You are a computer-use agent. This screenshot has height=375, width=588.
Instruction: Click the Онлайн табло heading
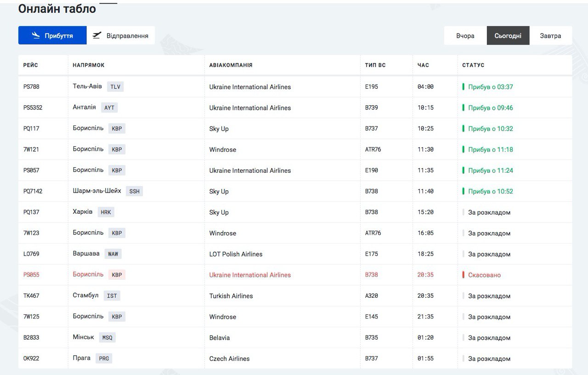(x=57, y=8)
